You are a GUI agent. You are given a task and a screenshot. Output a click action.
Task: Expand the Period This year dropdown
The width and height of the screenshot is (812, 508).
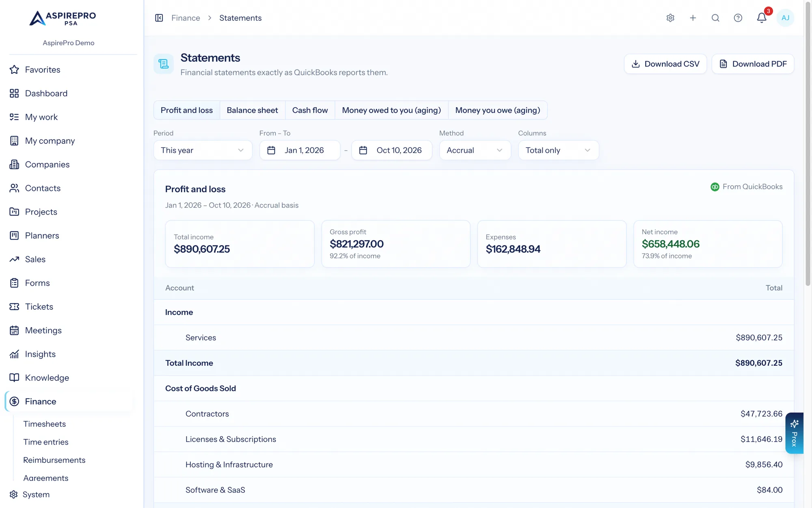[x=203, y=150]
